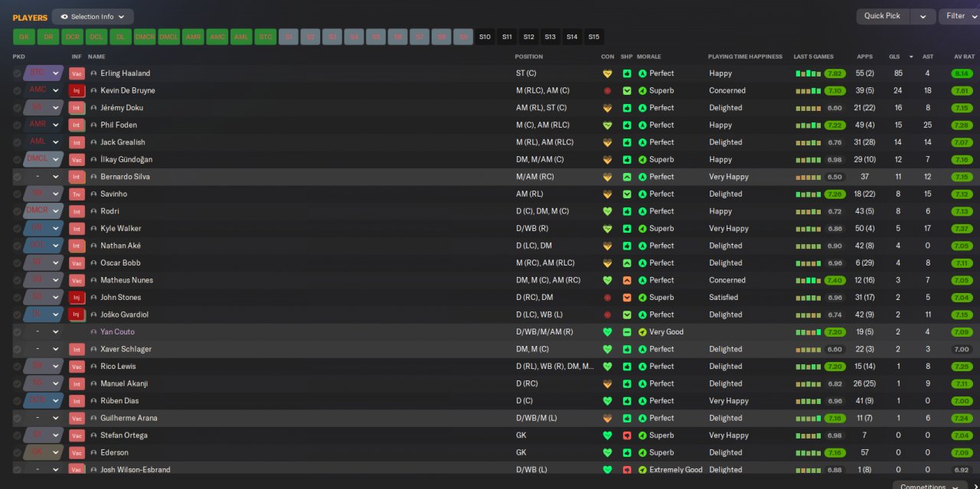
Task: Click the sharpness icon for Joško Gvardiol
Action: (x=627, y=315)
